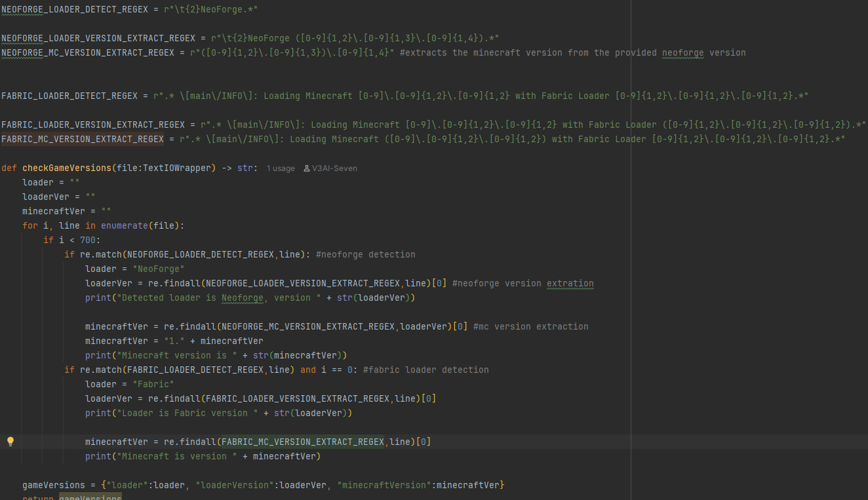Click the "Fabric" string assigned to loader

pyautogui.click(x=153, y=384)
